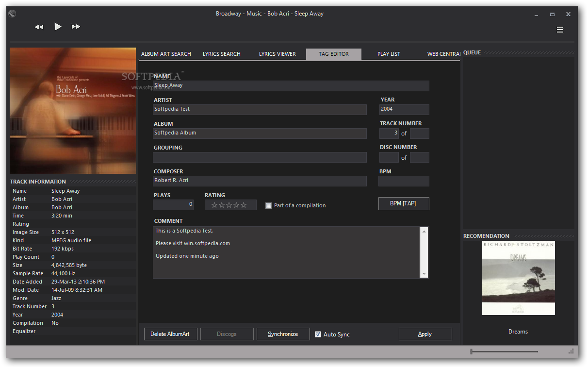This screenshot has width=588, height=368.
Task: Click the Album field Softpedia Album
Action: (260, 133)
